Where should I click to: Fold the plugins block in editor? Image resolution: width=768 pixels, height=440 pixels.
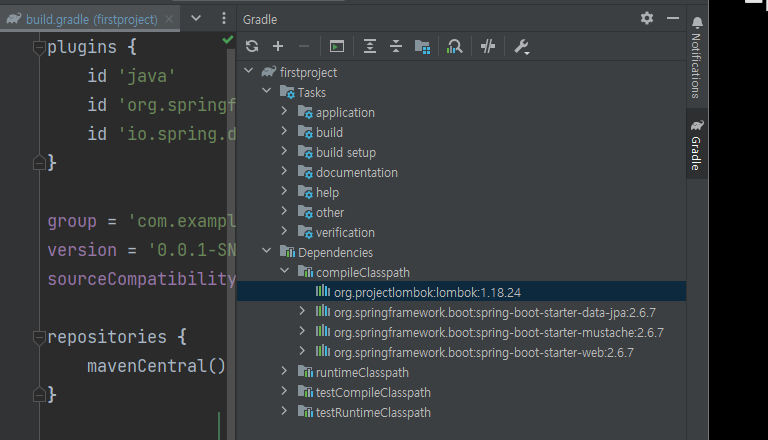(x=39, y=48)
